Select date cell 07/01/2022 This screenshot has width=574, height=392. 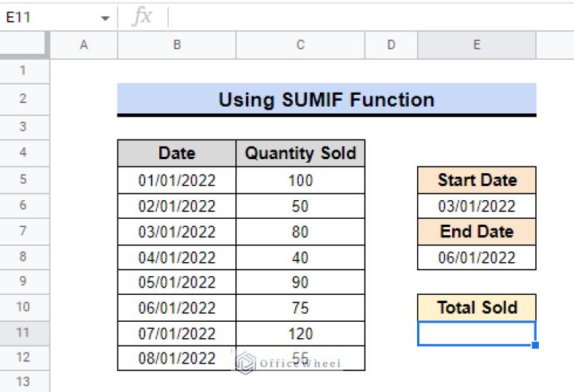[177, 334]
